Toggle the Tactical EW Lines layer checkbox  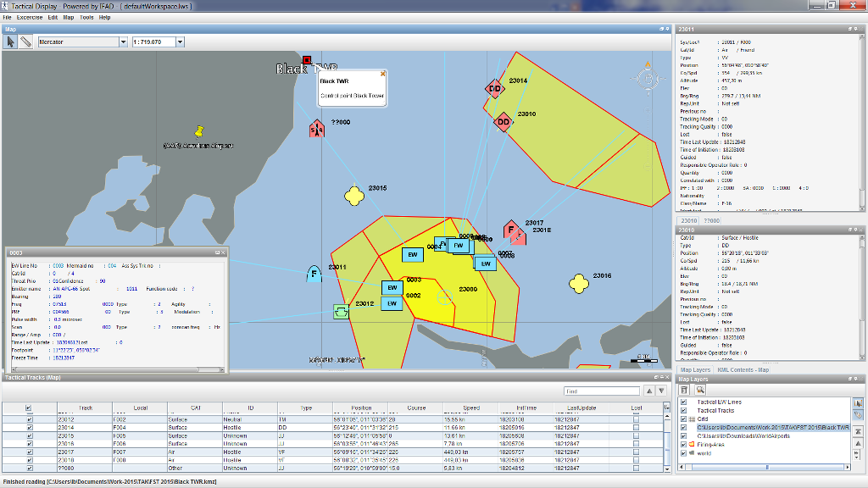tap(684, 402)
